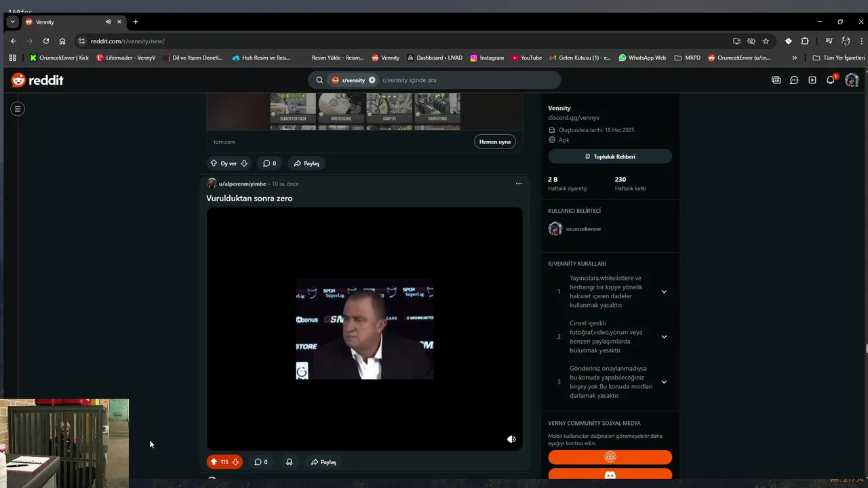Open the OrumcekEnver | Kick bookmark
The image size is (868, 488).
click(x=59, y=58)
